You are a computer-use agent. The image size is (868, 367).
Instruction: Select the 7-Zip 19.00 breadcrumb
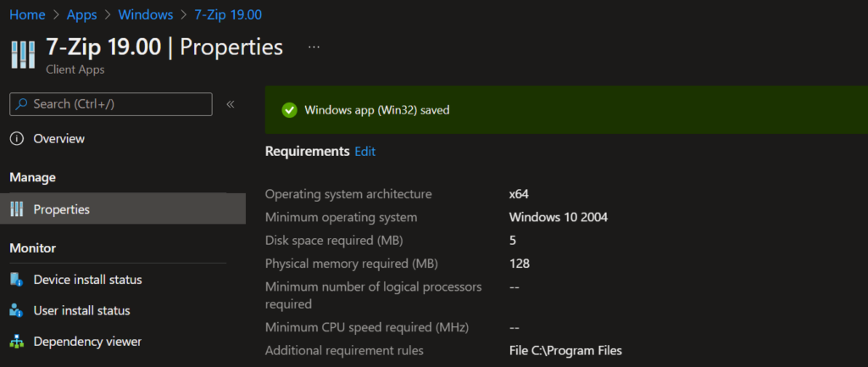tap(228, 15)
